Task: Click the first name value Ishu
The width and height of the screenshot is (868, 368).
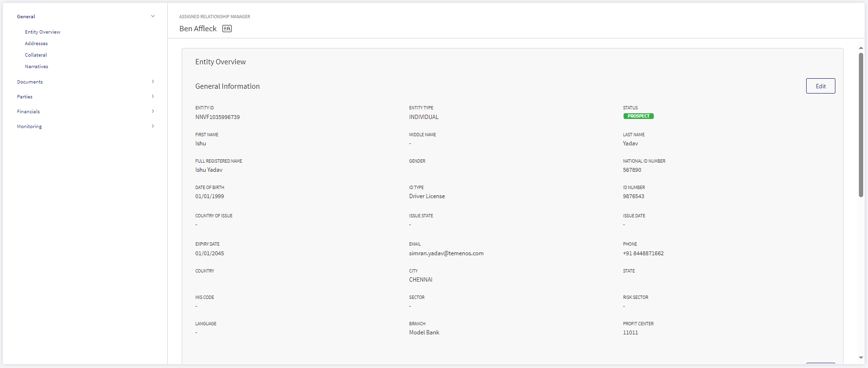Action: (x=201, y=143)
